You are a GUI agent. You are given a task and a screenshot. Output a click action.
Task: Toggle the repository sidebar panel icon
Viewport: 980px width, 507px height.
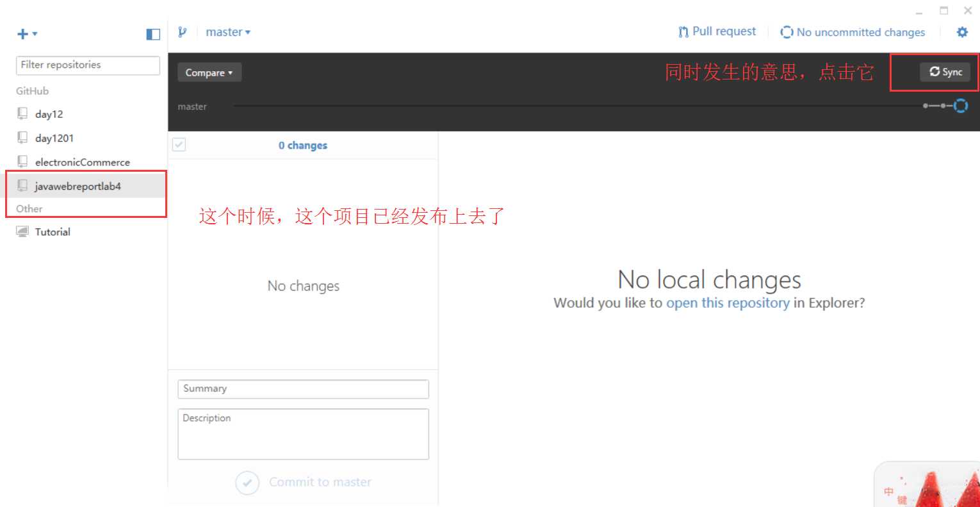click(x=153, y=34)
